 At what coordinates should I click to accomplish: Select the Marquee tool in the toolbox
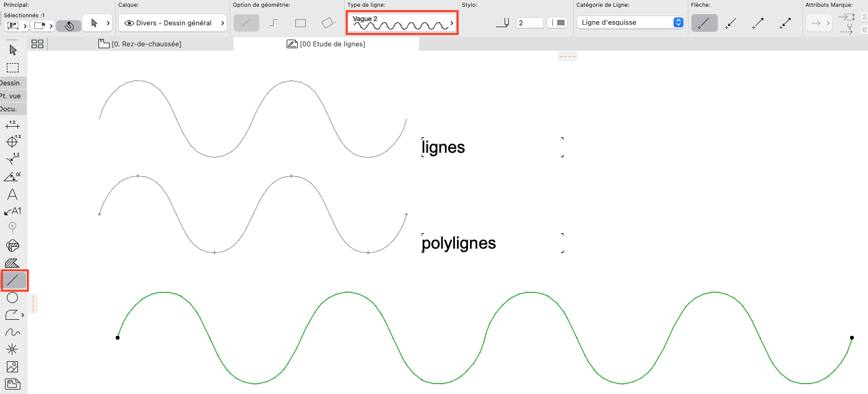[13, 67]
